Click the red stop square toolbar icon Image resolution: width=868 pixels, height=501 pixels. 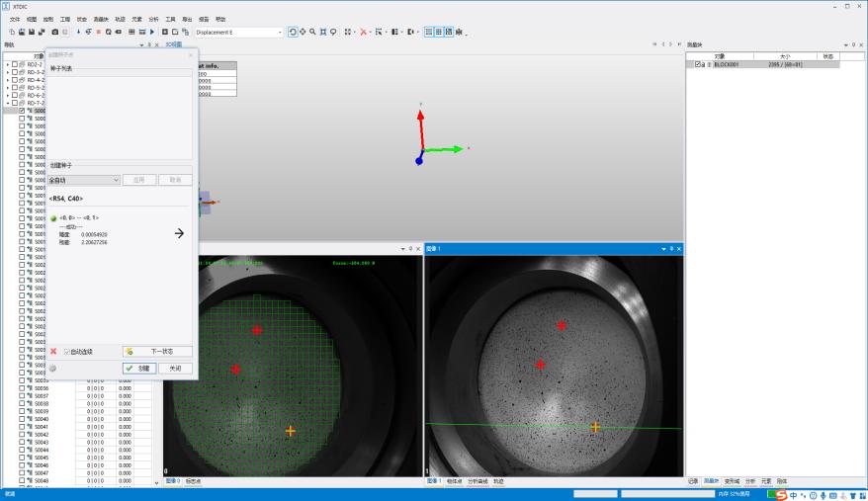[99, 32]
